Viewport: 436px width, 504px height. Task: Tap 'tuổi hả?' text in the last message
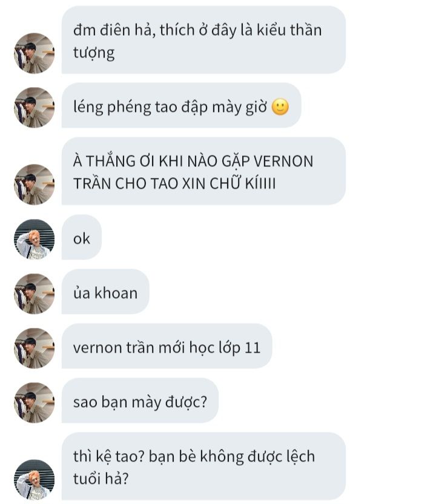click(x=101, y=479)
